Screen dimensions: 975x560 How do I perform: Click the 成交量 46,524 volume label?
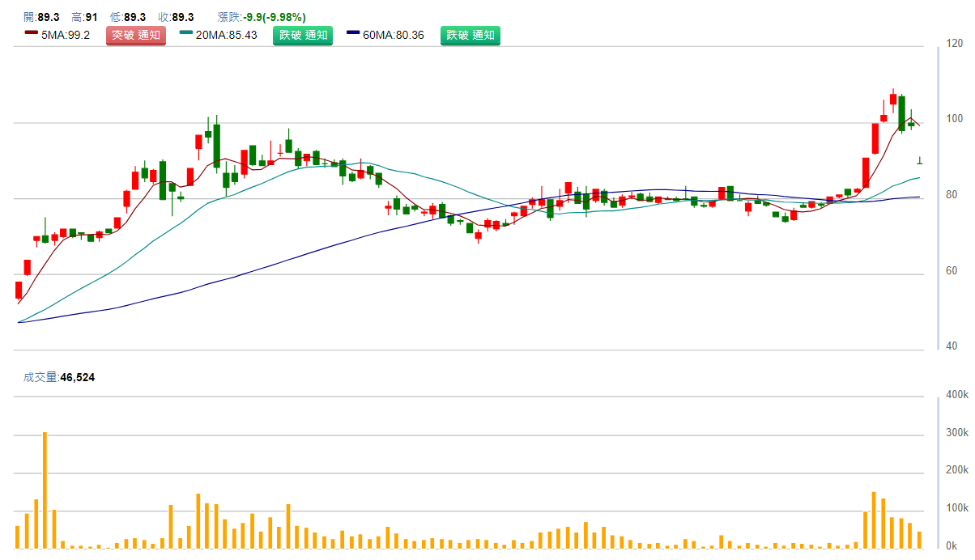59,377
